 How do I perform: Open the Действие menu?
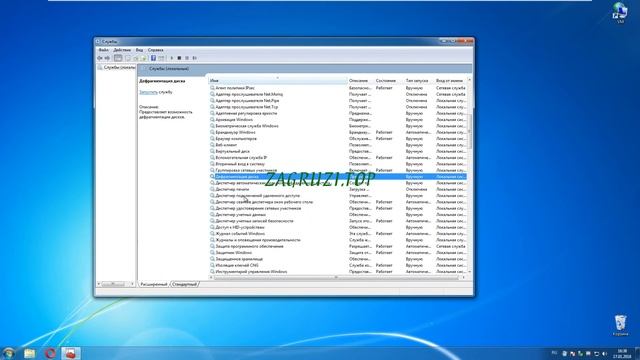(122, 50)
